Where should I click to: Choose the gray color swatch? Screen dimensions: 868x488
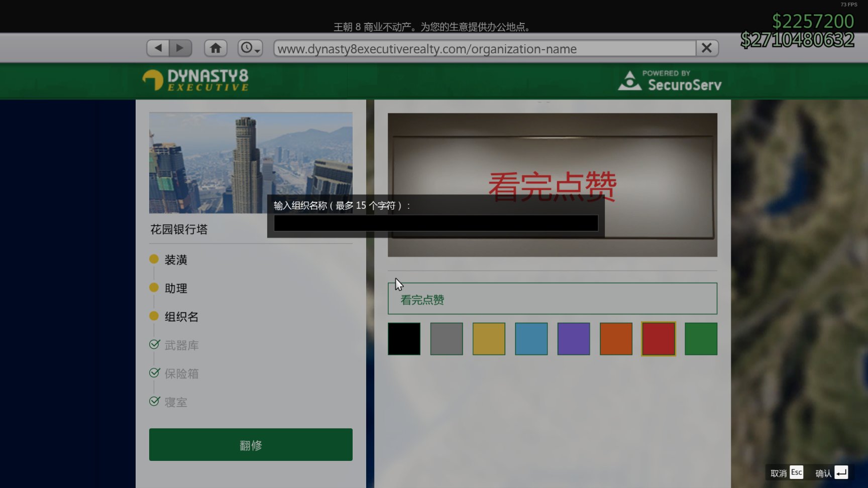447,339
